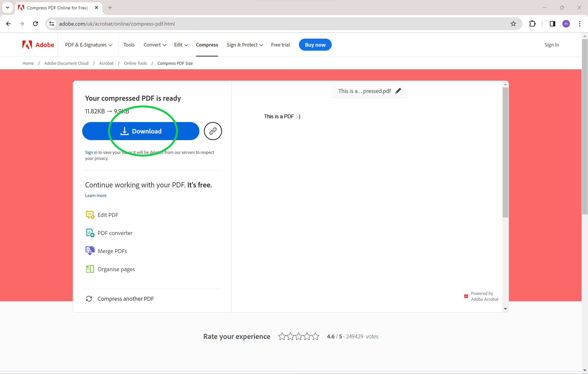The width and height of the screenshot is (588, 374).
Task: Rate one star for your experience
Action: click(x=282, y=336)
